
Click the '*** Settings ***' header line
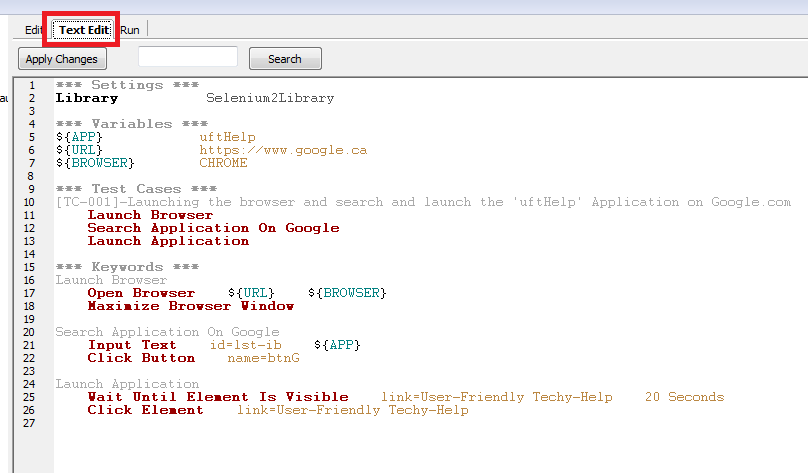pos(127,85)
